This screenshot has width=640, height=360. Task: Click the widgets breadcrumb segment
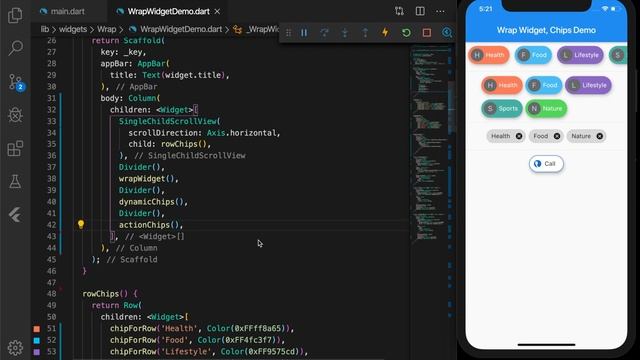(73, 29)
